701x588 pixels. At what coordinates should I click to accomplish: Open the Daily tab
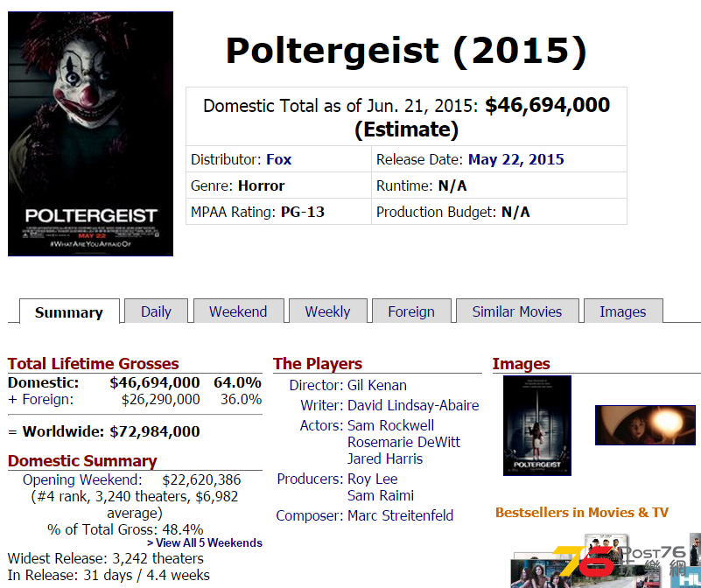[x=156, y=311]
